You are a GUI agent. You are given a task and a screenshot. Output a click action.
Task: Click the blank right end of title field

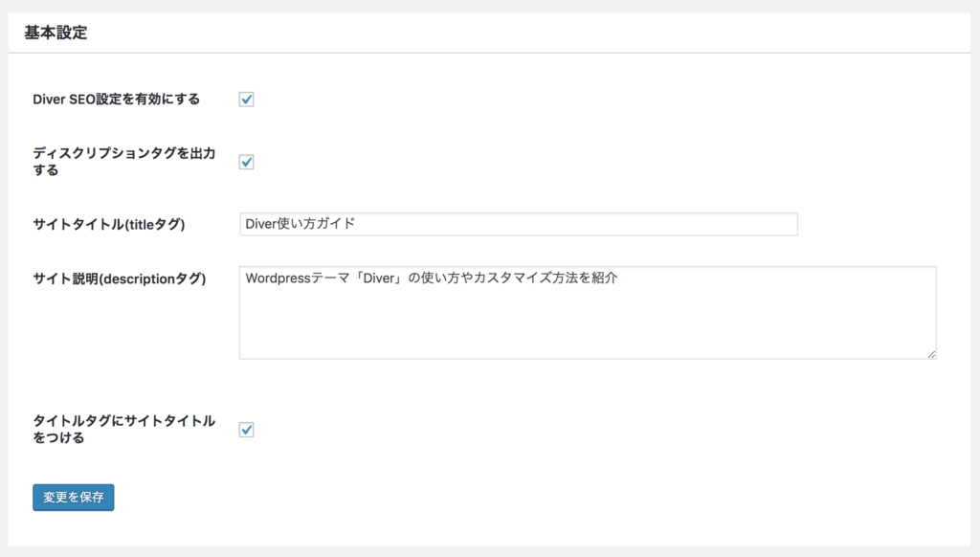pos(719,224)
